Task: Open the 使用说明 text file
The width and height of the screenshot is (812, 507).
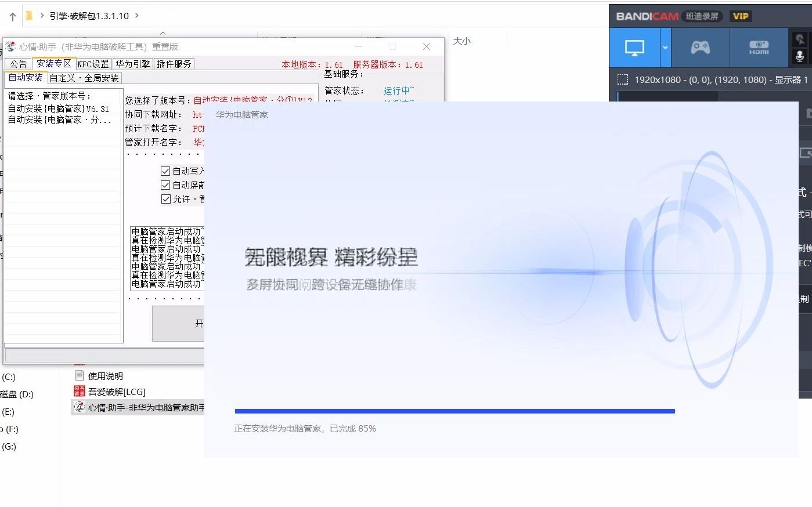Action: [x=105, y=376]
